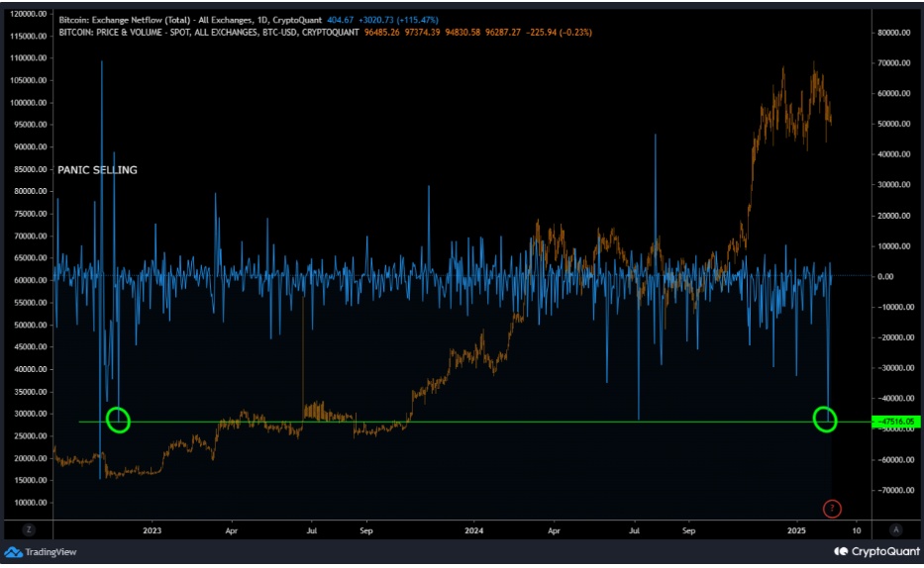Click the Z timezone button at bottom-left
Viewport: 924px width, 568px height.
click(29, 529)
